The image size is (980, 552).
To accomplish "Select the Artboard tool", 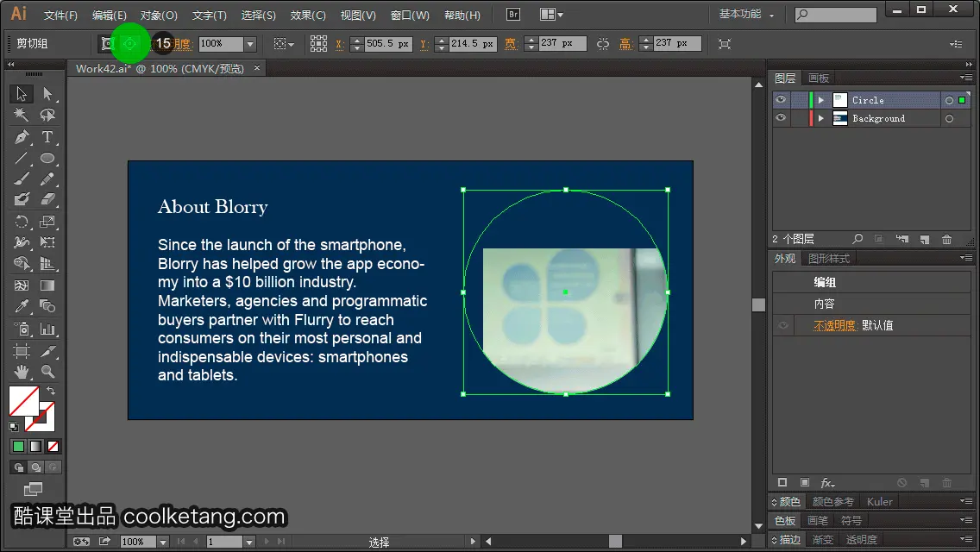I will click(21, 351).
